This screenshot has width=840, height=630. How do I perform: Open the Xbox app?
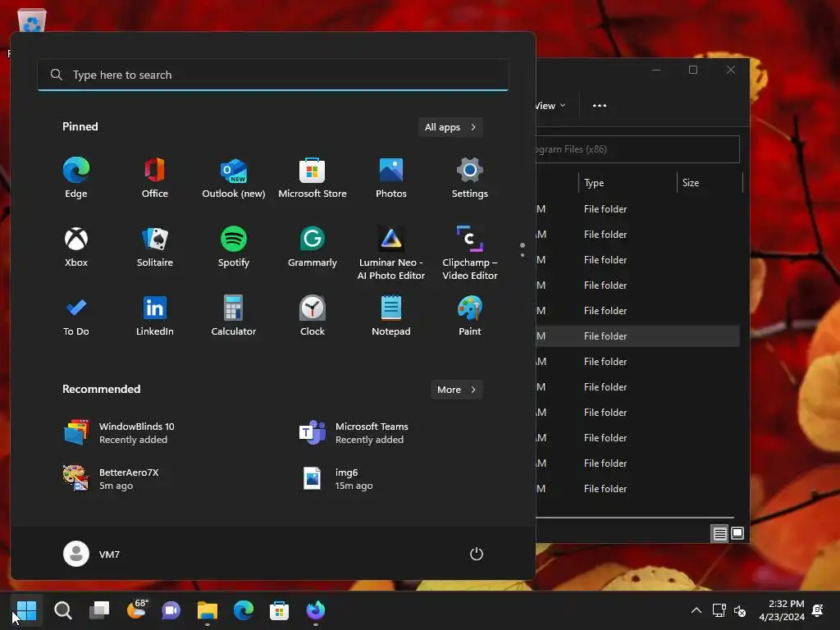point(76,247)
